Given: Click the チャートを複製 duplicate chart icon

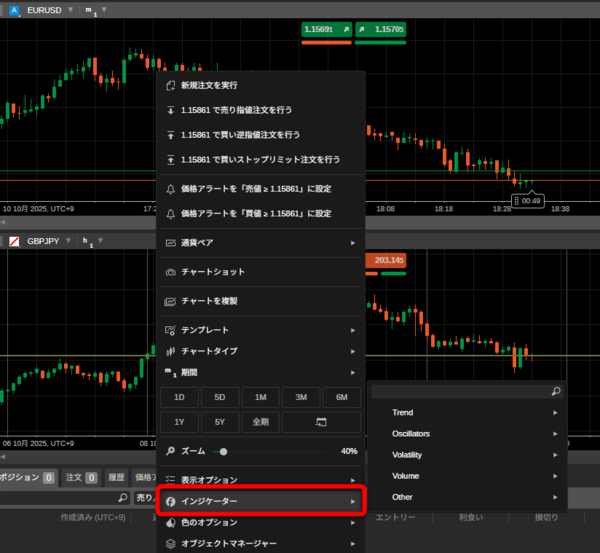Looking at the screenshot, I should pos(171,300).
